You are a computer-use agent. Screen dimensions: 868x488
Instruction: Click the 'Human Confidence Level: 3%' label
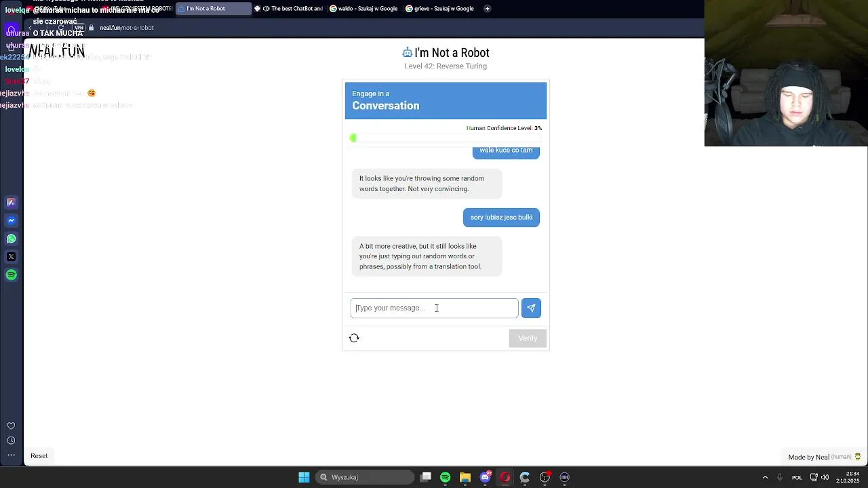click(x=504, y=128)
